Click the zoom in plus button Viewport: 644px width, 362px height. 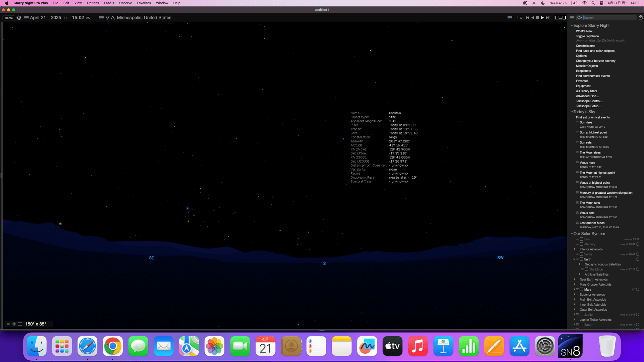pos(14,324)
